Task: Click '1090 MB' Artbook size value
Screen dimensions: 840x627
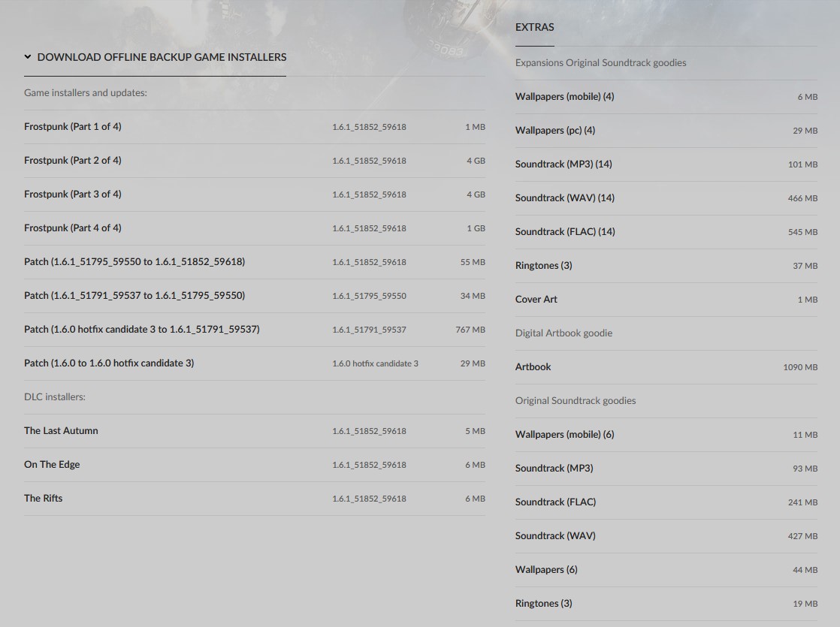Action: coord(800,367)
